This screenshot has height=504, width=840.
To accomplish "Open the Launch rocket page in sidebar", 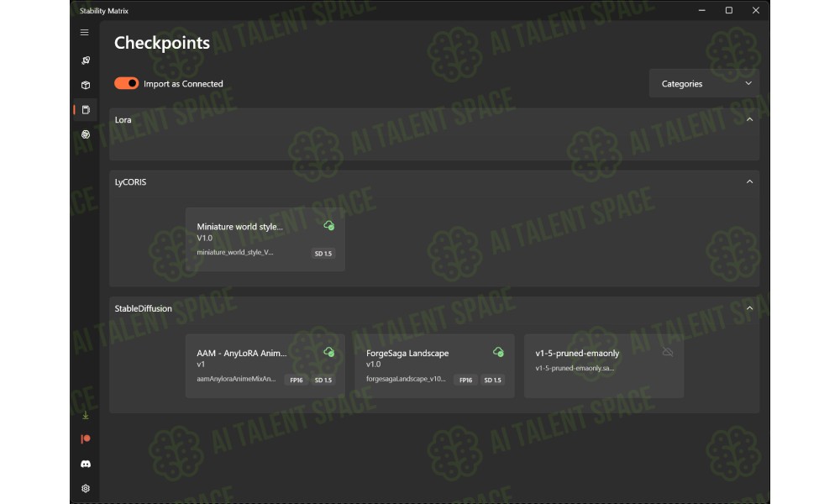I will pos(85,60).
